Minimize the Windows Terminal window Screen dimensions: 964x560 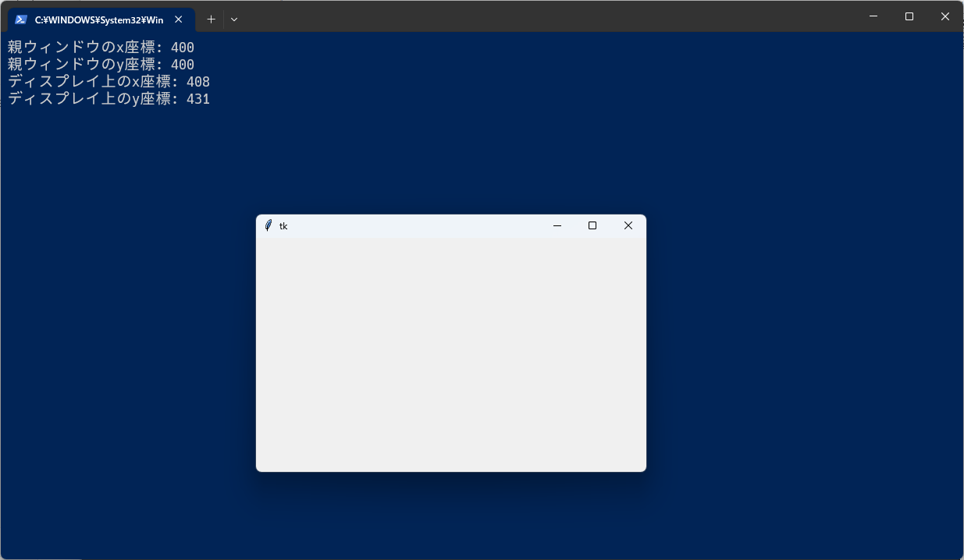click(872, 16)
